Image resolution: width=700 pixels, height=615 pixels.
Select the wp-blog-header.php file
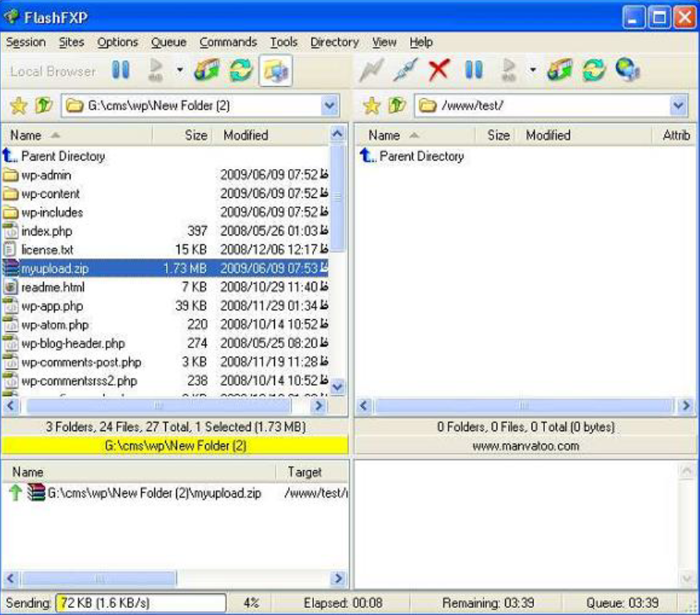click(x=165, y=343)
